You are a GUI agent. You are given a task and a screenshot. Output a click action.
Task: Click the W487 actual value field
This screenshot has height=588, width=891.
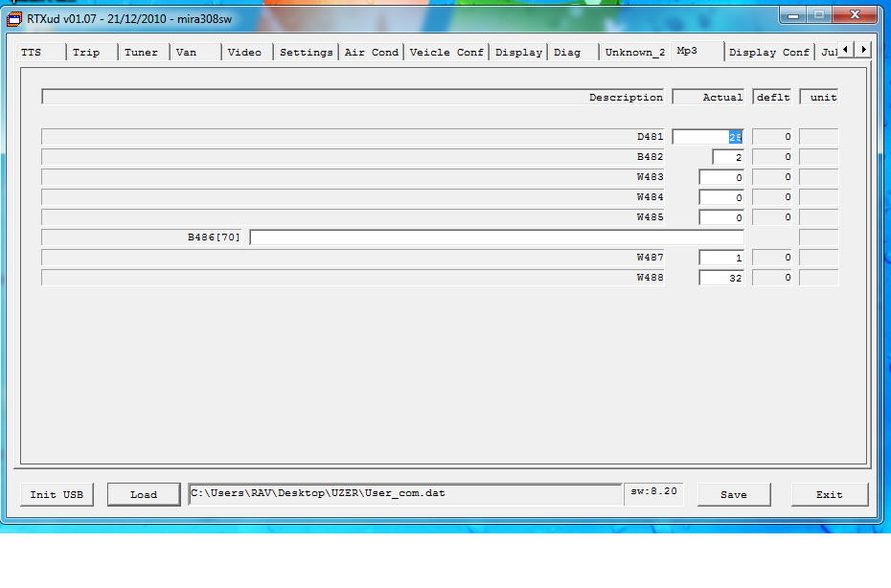point(720,258)
